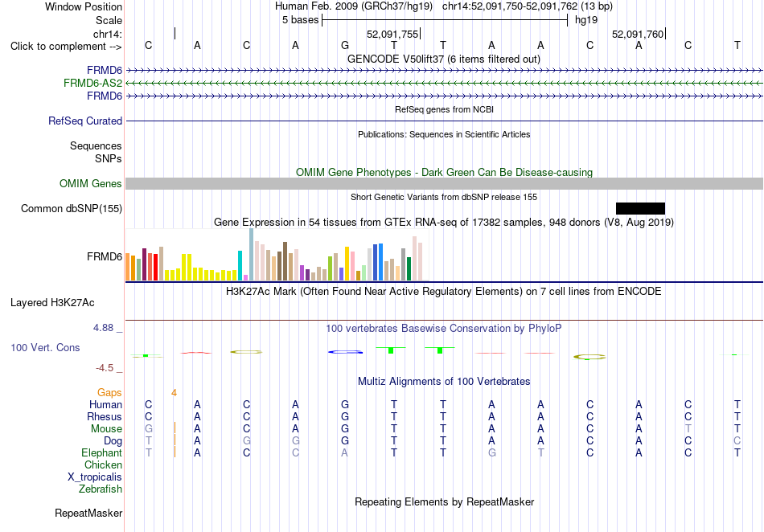
Task: Click the blue PhyloP conservation glyph
Action: 346,351
